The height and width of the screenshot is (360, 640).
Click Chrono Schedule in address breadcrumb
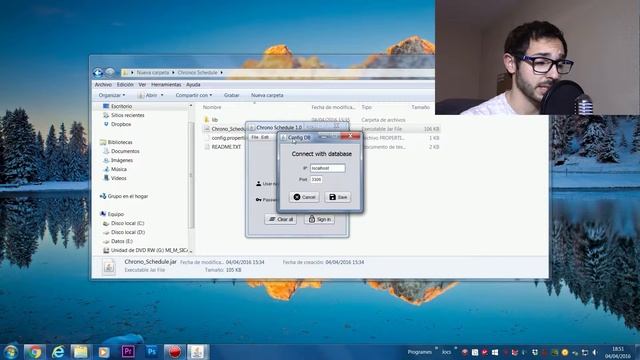pyautogui.click(x=198, y=73)
